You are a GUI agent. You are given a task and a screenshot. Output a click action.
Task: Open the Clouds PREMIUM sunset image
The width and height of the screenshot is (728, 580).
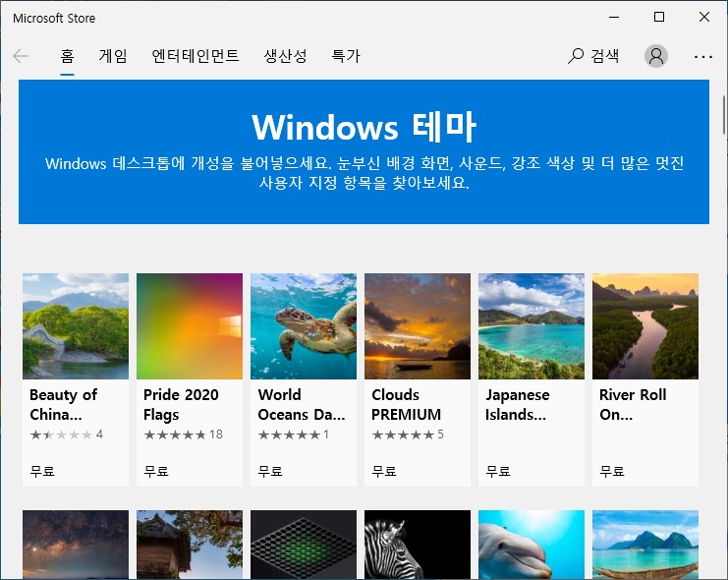pos(418,326)
